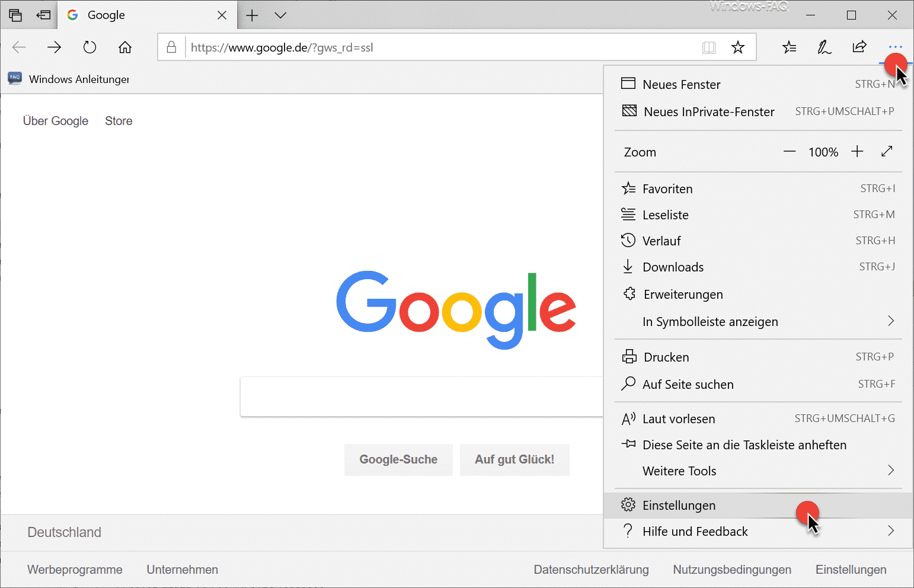Go forward with the arrow button

pos(54,47)
